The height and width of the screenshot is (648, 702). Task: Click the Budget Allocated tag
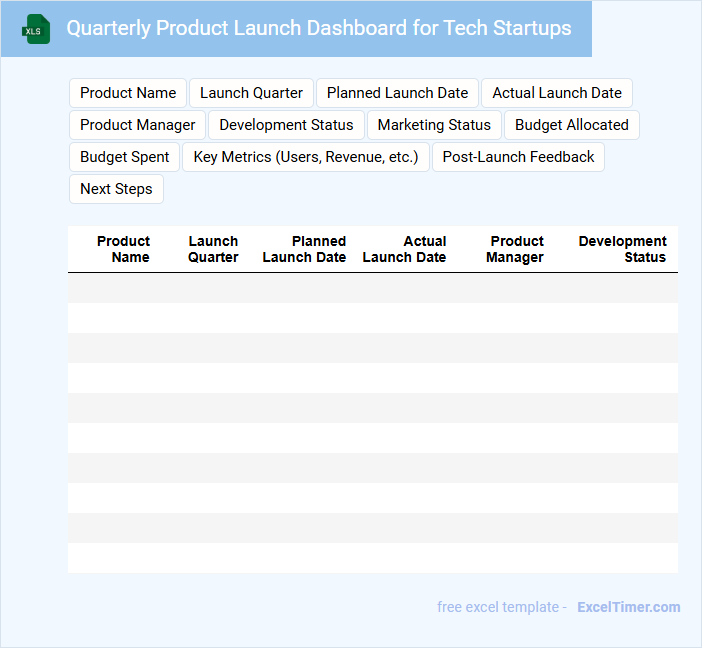(x=571, y=125)
